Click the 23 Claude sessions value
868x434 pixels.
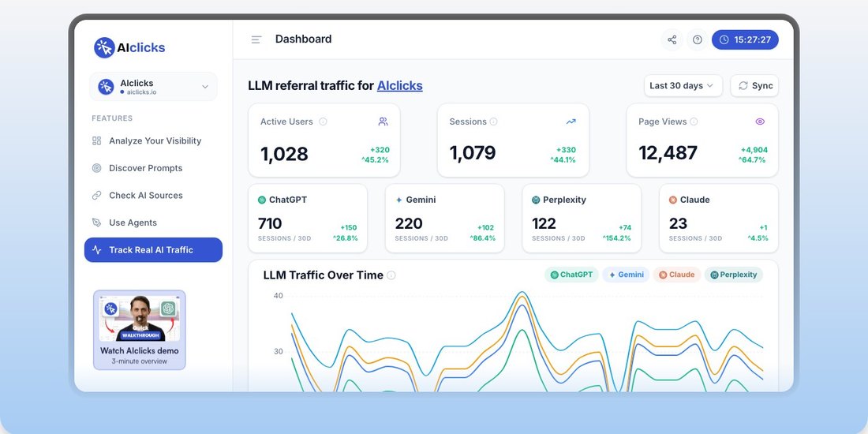coord(678,223)
